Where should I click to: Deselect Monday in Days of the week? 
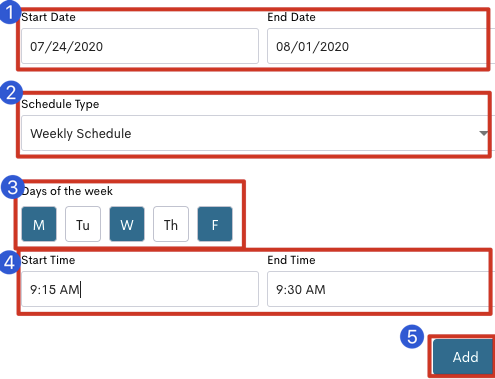[x=39, y=224]
